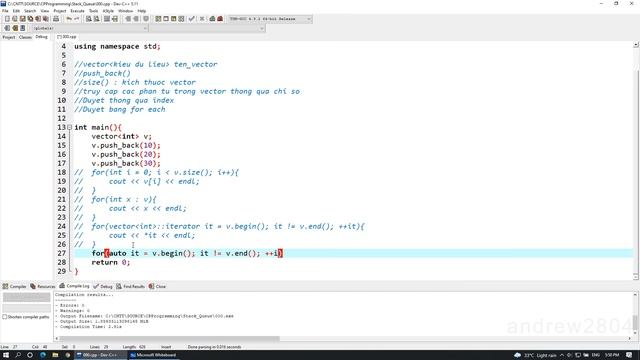Image resolution: width=640 pixels, height=360 pixels.
Task: Click weather Light rain taskbar widget
Action: [536, 355]
